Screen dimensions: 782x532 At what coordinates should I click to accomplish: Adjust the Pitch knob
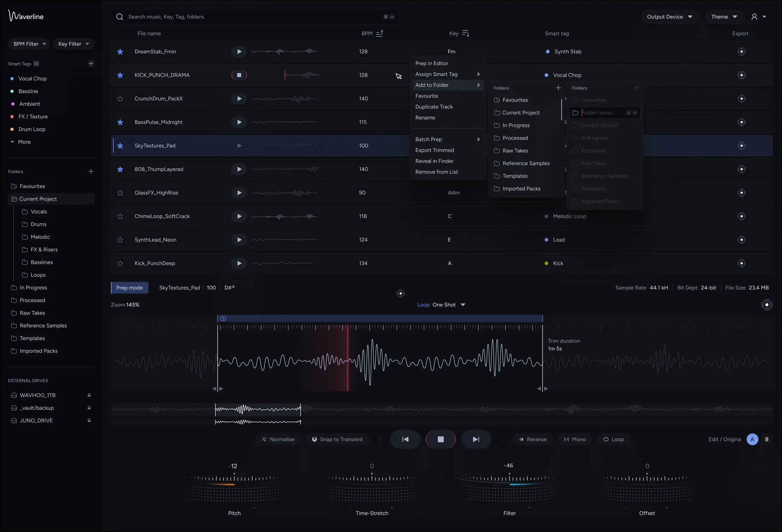[x=234, y=486]
